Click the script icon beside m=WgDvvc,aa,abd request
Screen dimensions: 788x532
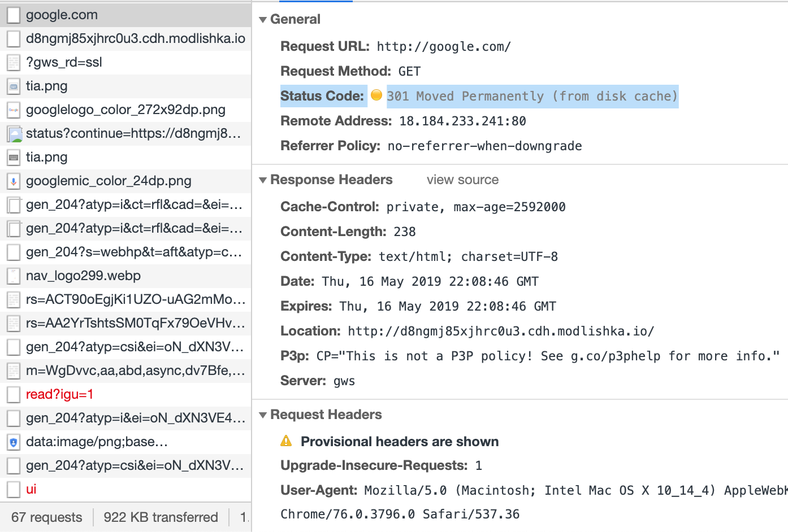14,370
